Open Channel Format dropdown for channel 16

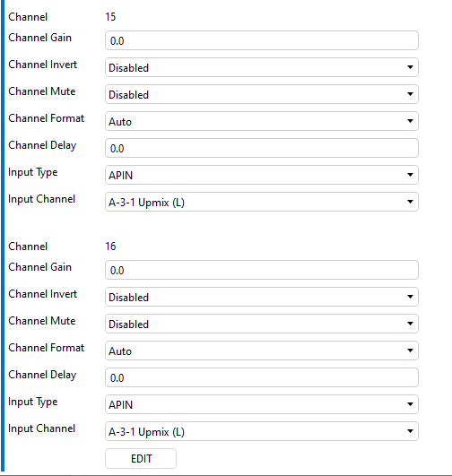(262, 351)
